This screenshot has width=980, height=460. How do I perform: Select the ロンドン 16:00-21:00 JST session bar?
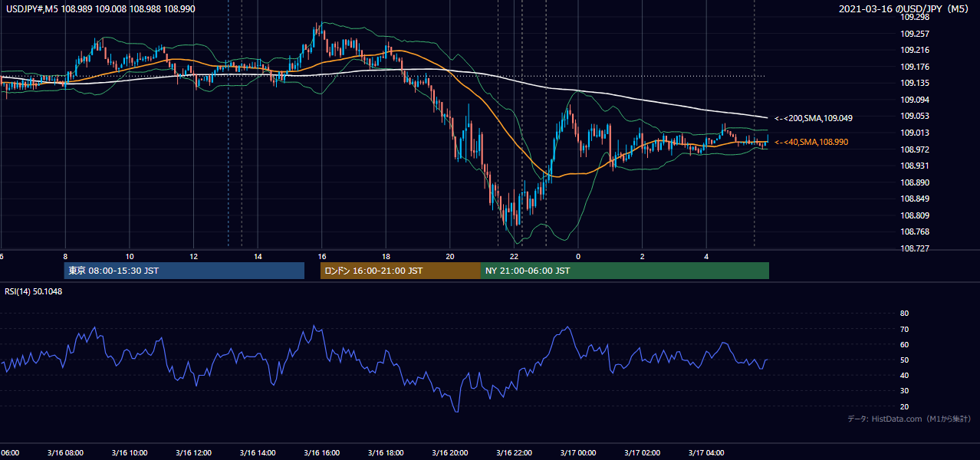tap(400, 271)
